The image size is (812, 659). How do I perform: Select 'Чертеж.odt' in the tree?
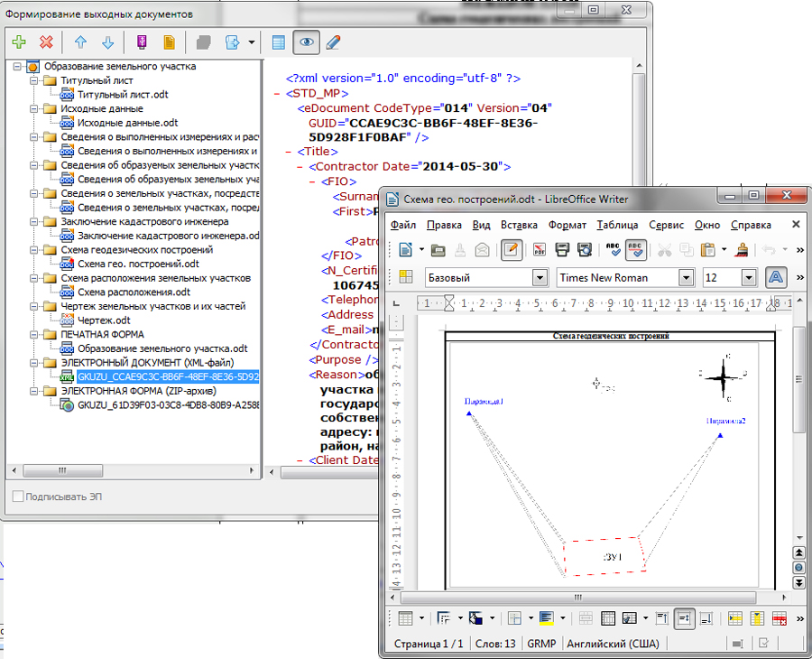tap(104, 320)
